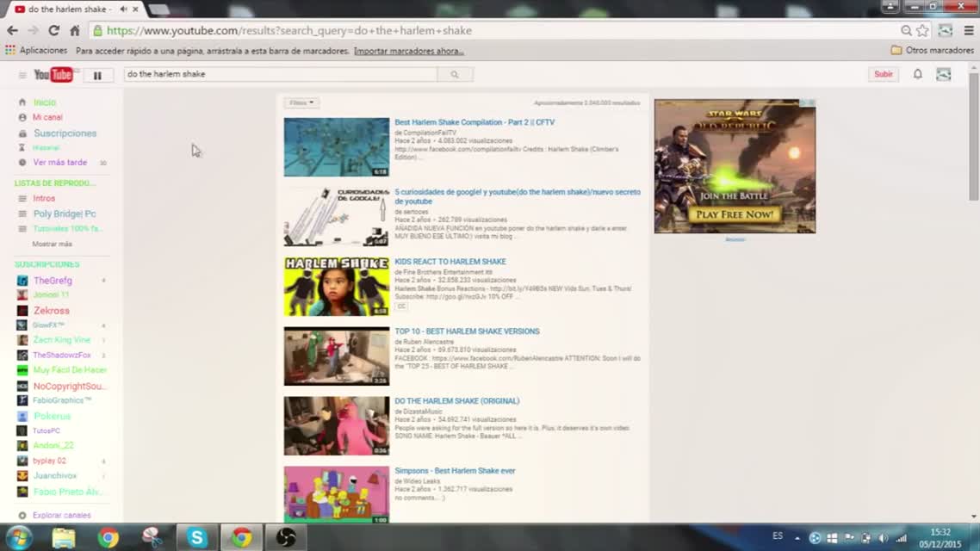Click the zoom magnifier icon in address bar
Viewport: 980px width, 551px height.
pyautogui.click(x=906, y=30)
